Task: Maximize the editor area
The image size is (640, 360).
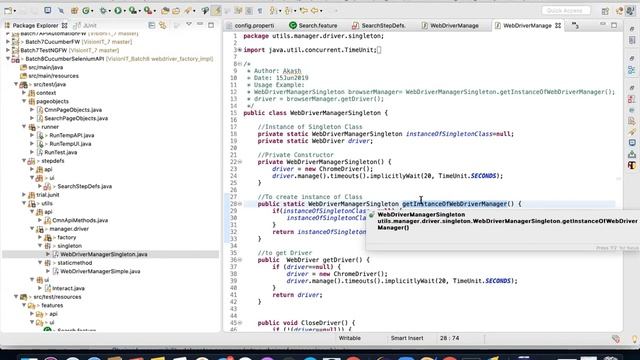Action: coord(614,25)
